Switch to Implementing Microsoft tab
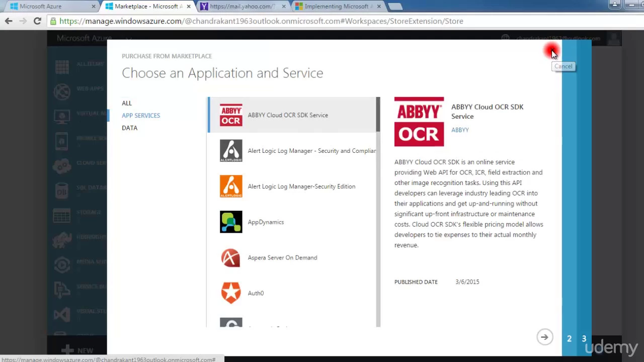The image size is (644, 362). click(337, 7)
